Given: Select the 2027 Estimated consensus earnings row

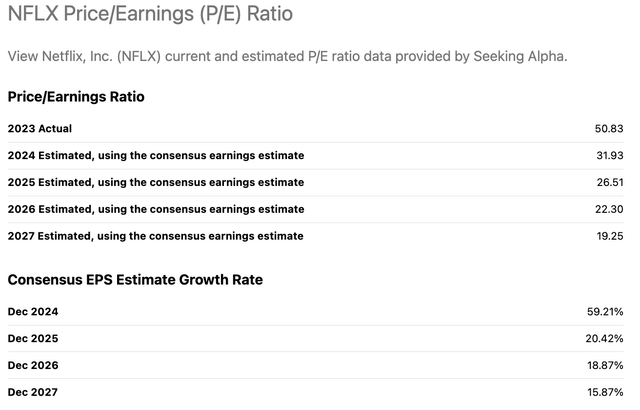Looking at the screenshot, I should point(156,236).
